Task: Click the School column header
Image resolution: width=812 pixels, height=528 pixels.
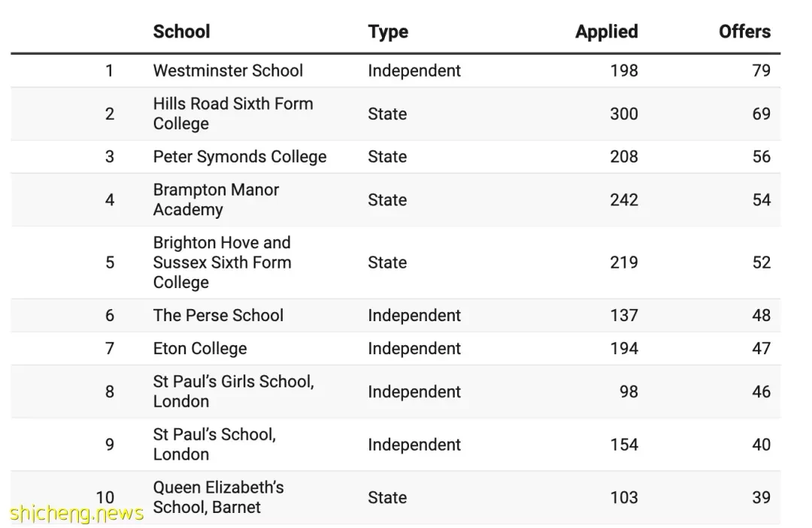Action: [181, 32]
